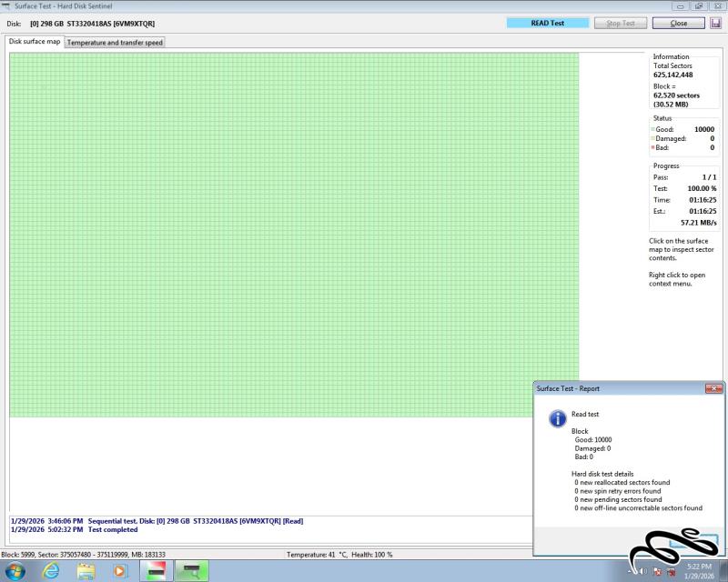
Task: Select the Sequential test log entry
Action: (x=195, y=521)
